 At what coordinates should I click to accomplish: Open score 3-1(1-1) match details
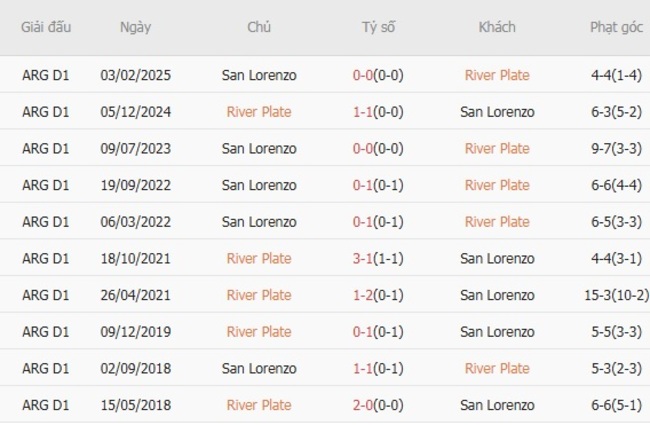[x=378, y=258]
